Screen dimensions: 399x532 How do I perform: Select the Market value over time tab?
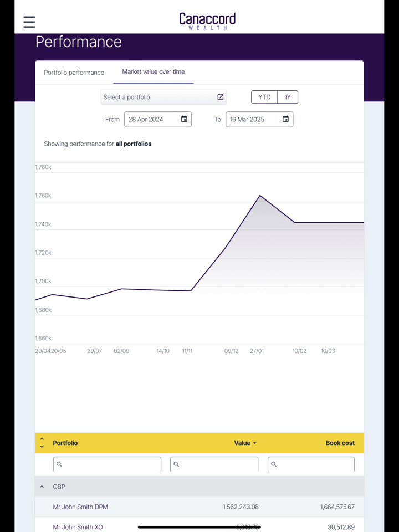154,72
